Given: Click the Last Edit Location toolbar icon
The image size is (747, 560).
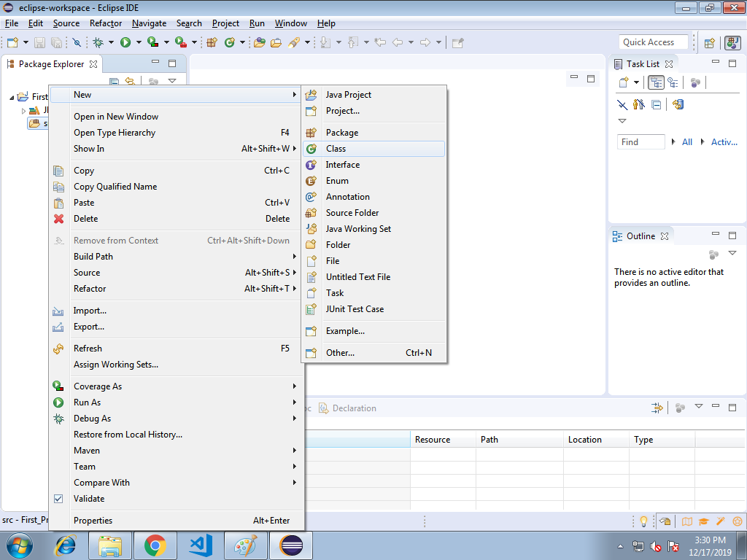Looking at the screenshot, I should (x=379, y=42).
